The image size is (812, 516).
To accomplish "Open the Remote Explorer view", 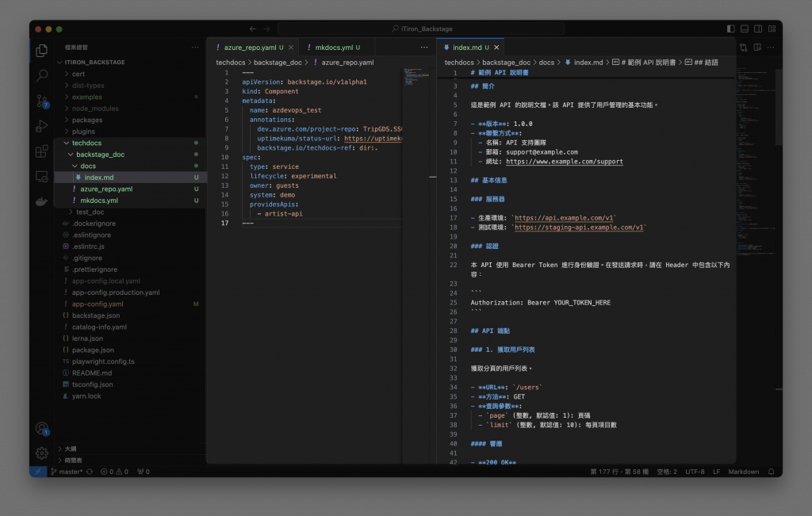I will click(x=42, y=177).
